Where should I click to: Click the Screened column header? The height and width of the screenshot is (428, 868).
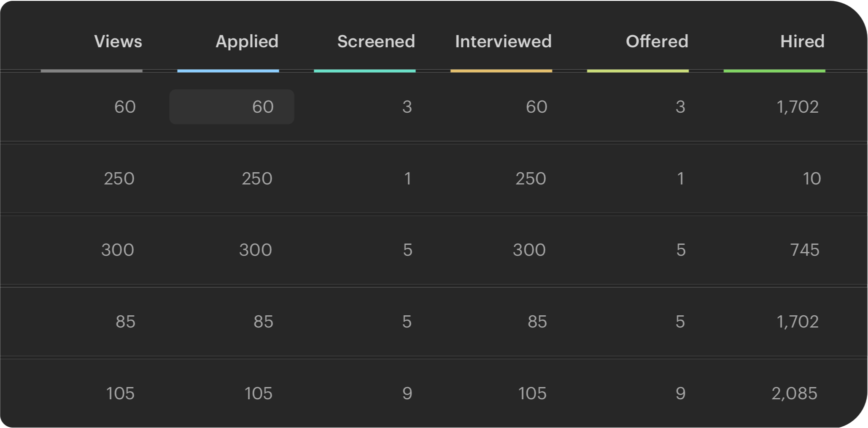pyautogui.click(x=376, y=41)
